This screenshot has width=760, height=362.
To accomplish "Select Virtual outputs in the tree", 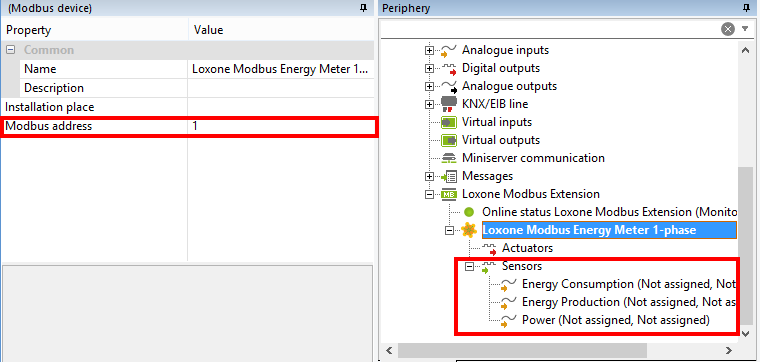I will click(x=501, y=140).
